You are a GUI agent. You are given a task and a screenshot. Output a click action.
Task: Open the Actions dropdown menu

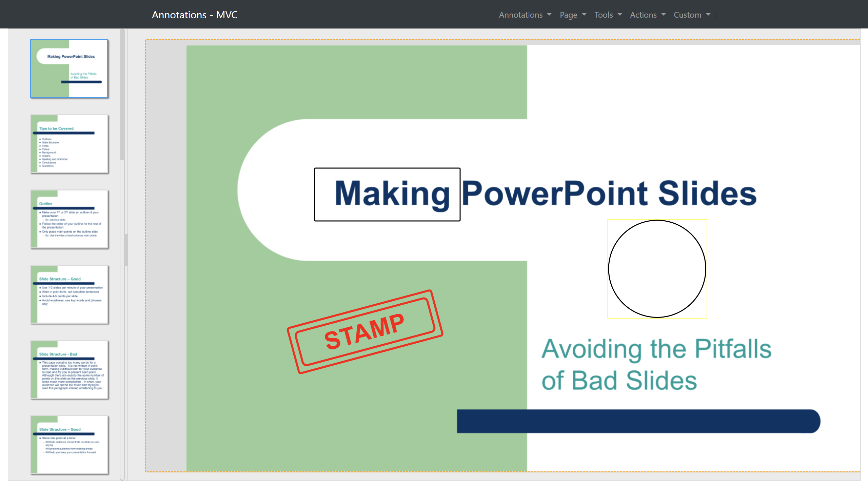pos(648,15)
